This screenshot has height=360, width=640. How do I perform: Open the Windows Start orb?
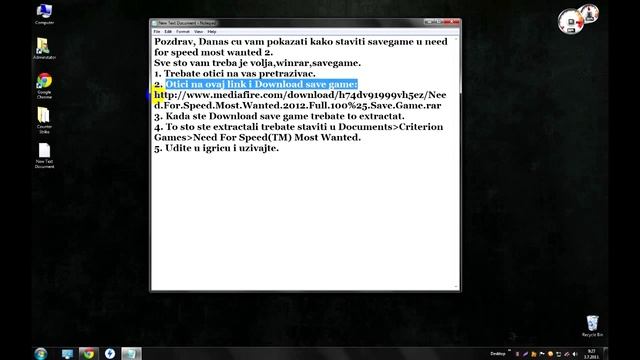point(41,353)
